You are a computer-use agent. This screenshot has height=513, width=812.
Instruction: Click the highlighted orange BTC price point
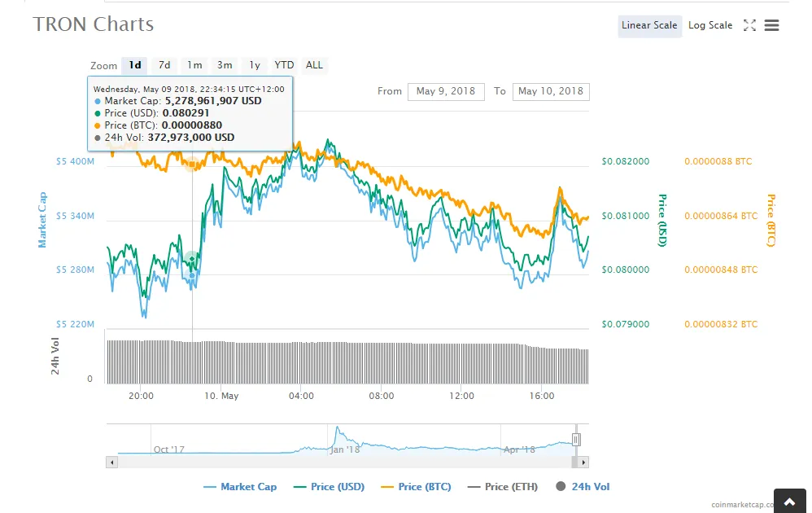pyautogui.click(x=192, y=164)
